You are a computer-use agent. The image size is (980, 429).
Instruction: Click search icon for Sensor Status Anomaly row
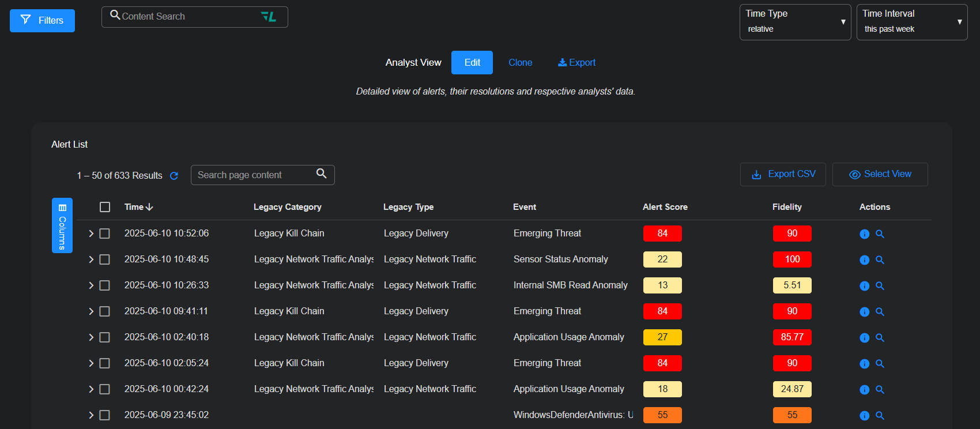880,260
